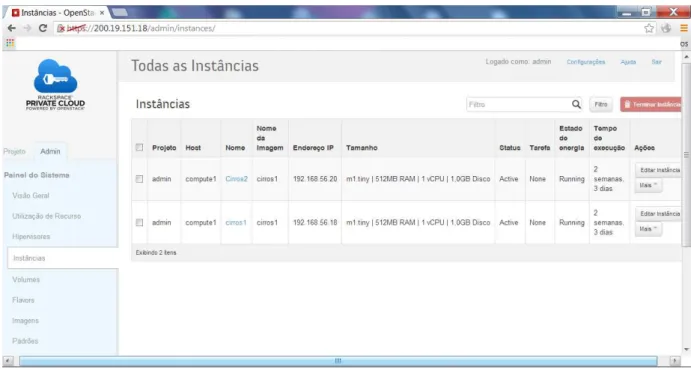Close the Instâncias browser tab
Viewport: 691px width, 370px height.
coord(102,13)
